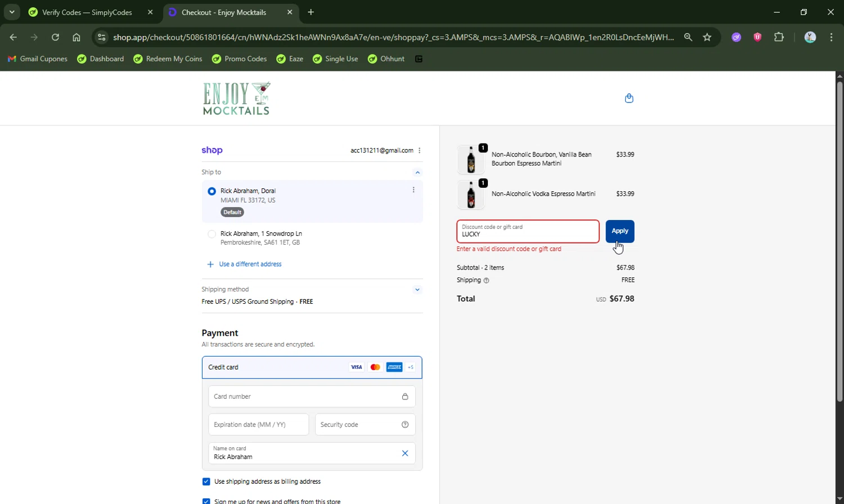The height and width of the screenshot is (504, 844).
Task: Click the red shield extension icon
Action: click(757, 37)
